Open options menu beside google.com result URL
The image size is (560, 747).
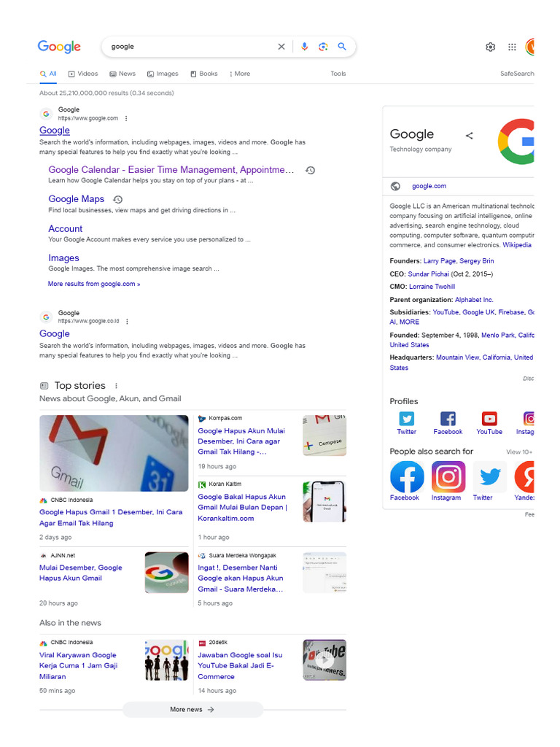tap(126, 118)
